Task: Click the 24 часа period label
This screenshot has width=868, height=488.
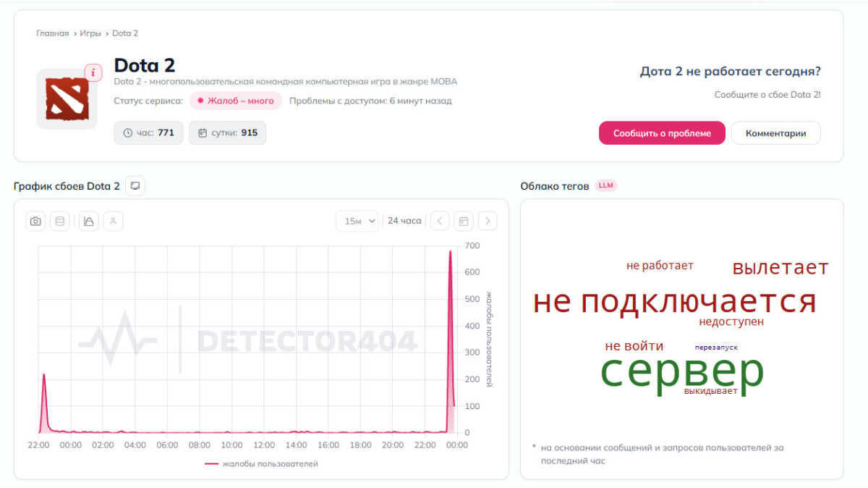Action: click(x=404, y=221)
